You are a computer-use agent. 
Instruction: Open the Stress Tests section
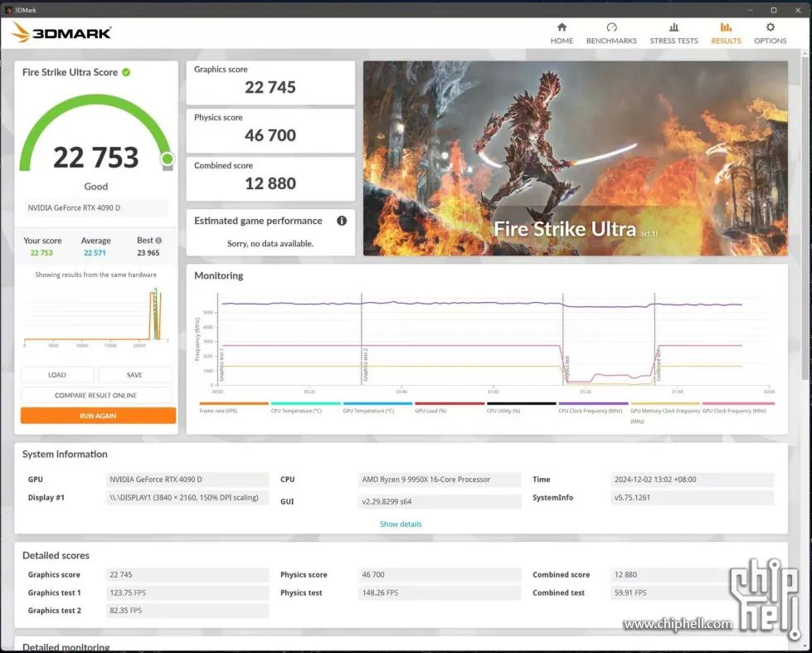[673, 34]
